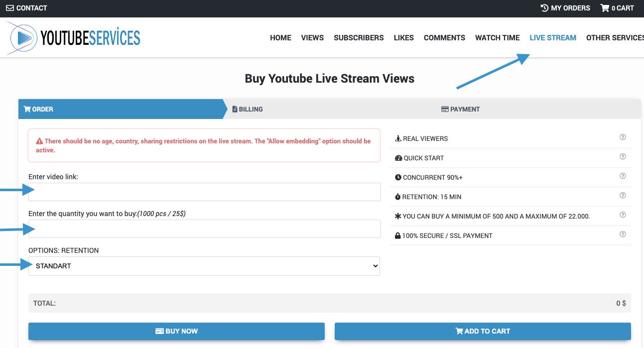Open the LIKES menu item
The image size is (644, 348).
[403, 37]
